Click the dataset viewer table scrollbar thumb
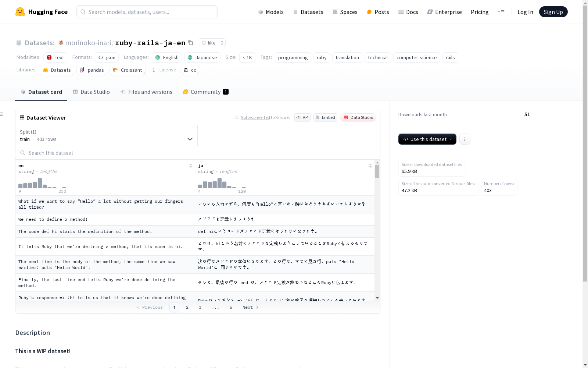 coord(377,171)
